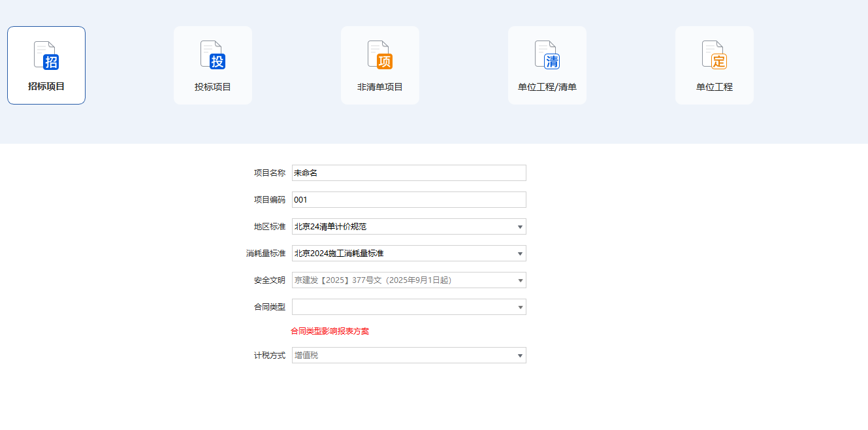Click inside the 项目名称 input field

(x=409, y=173)
